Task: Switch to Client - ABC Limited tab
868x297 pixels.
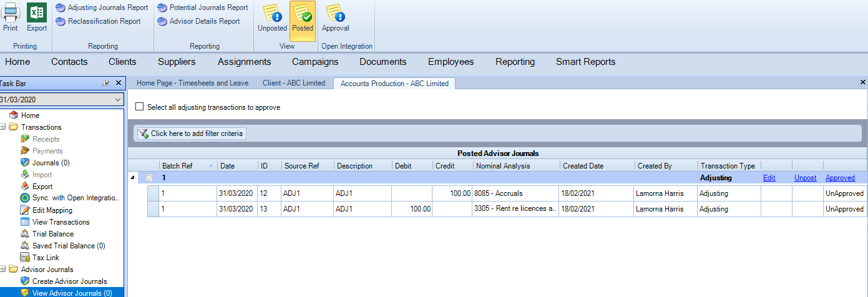Action: click(294, 83)
